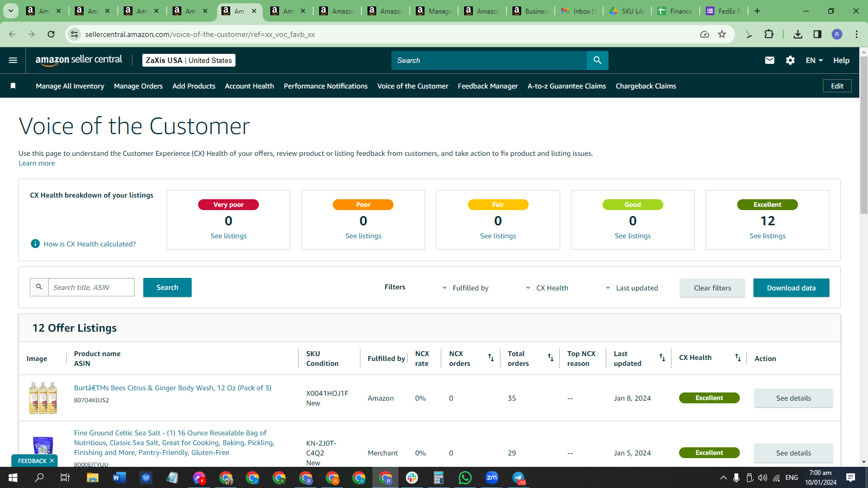Viewport: 868px width, 488px height.
Task: Click the info icon beside CX Health calculated
Action: point(35,244)
